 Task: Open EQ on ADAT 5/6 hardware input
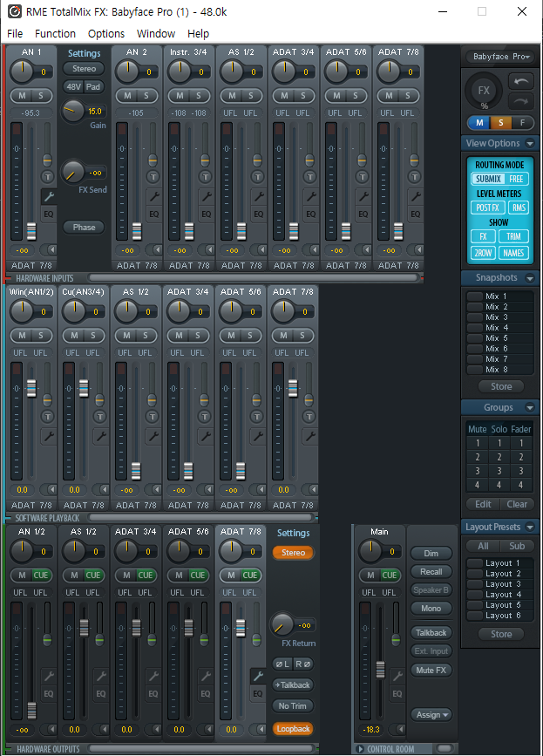tap(363, 215)
